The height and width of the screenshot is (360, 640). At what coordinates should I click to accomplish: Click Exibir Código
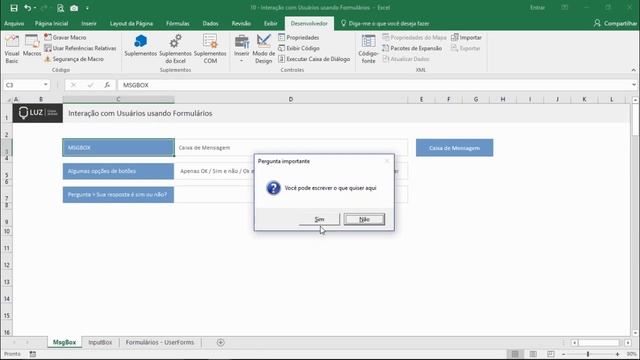click(299, 48)
